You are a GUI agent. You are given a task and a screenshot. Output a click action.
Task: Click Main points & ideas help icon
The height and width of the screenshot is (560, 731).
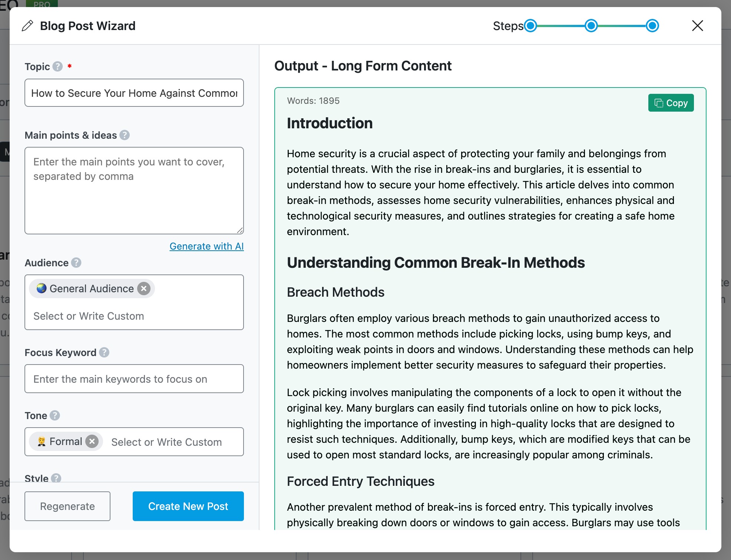125,135
